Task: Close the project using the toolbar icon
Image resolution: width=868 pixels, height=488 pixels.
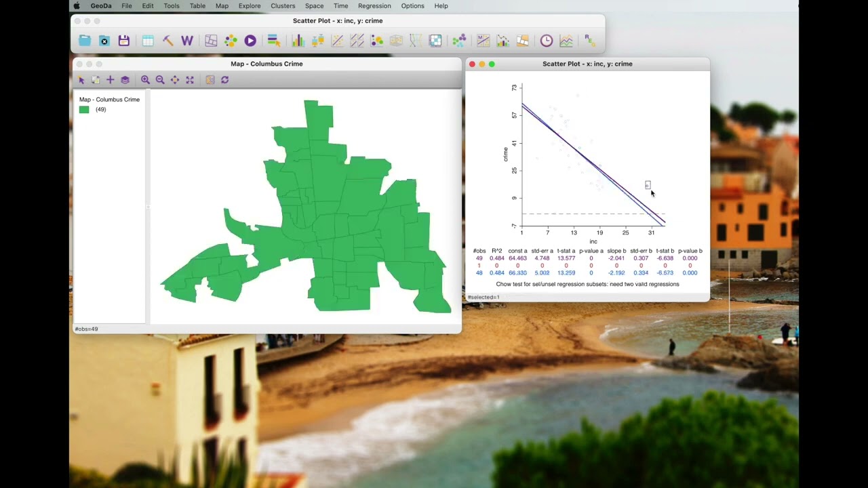Action: [104, 41]
